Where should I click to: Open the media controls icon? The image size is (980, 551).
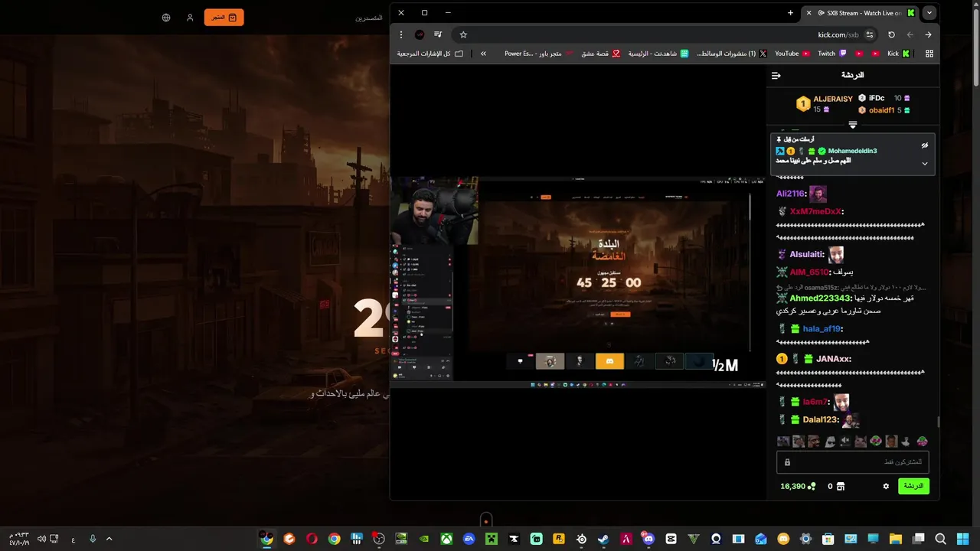pos(438,34)
